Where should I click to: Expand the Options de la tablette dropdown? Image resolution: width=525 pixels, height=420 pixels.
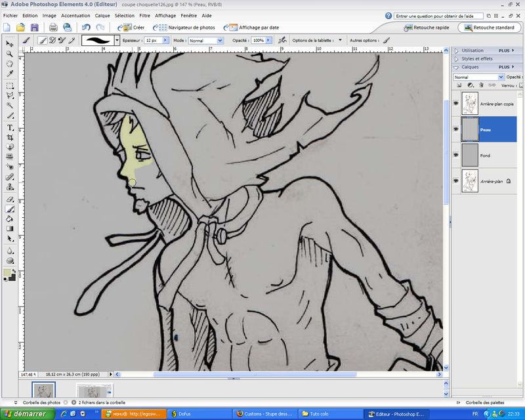point(340,40)
